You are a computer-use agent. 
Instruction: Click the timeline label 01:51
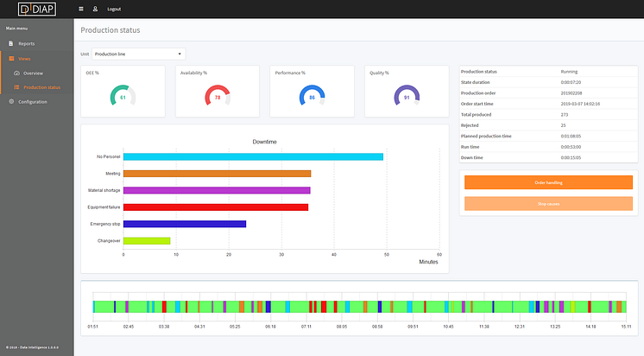point(93,327)
